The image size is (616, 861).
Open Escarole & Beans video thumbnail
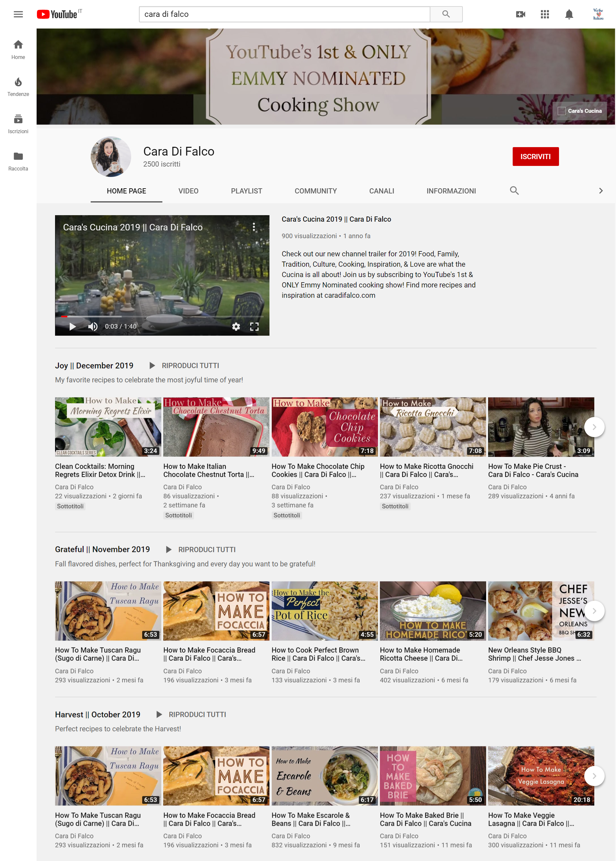coord(325,776)
